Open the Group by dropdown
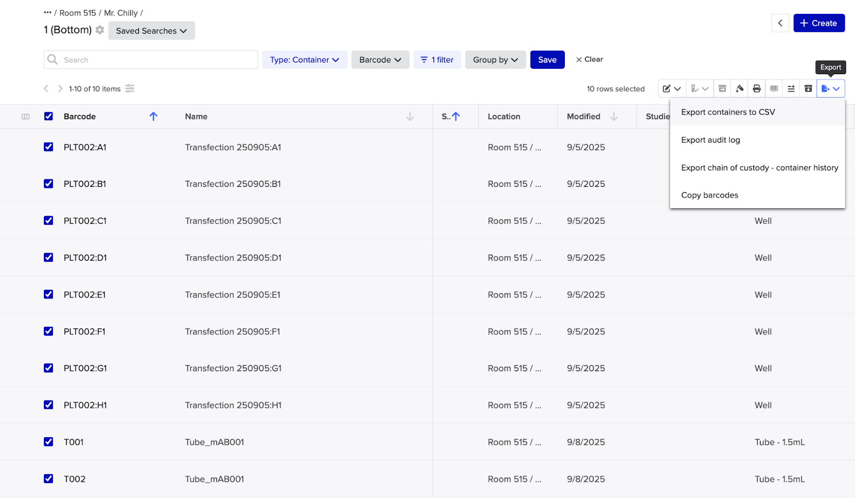The image size is (855, 504). coord(495,59)
